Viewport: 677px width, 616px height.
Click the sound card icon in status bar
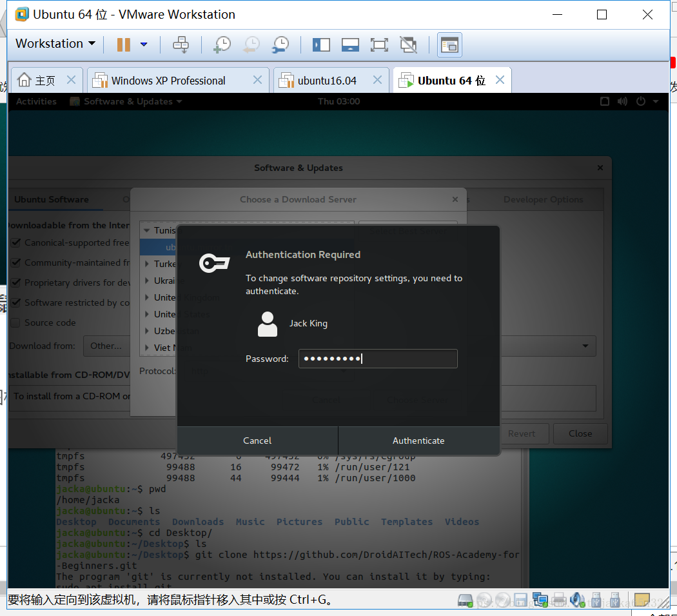[577, 600]
